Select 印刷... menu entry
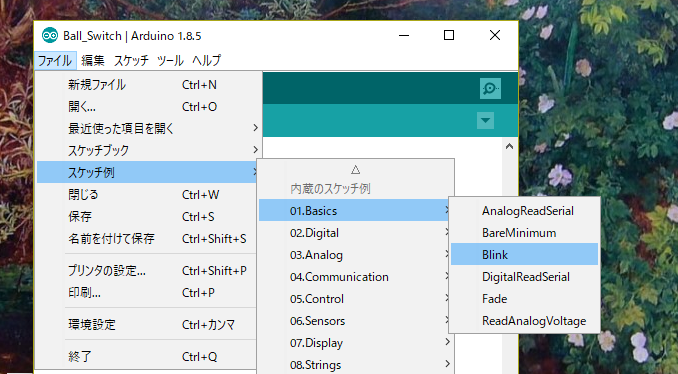The width and height of the screenshot is (678, 374). 147,293
